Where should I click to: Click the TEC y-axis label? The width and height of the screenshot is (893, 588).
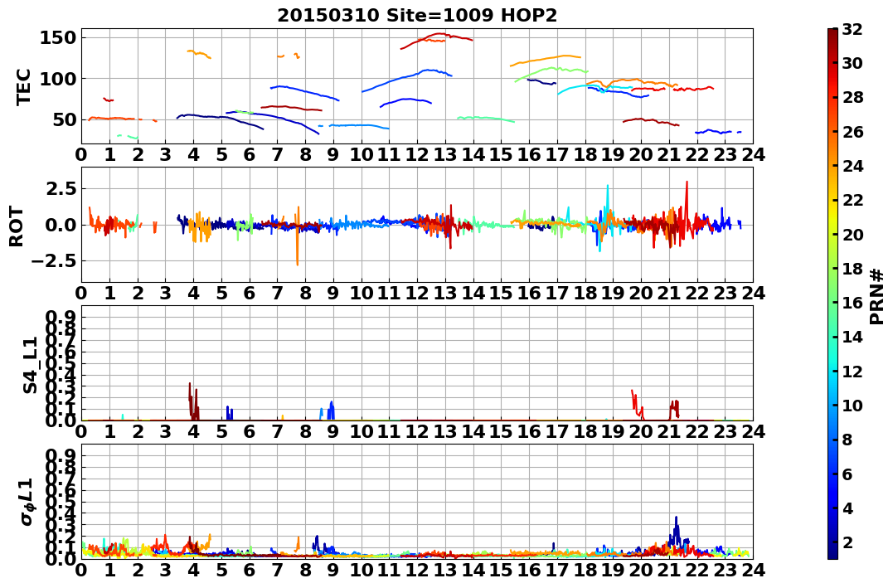click(x=23, y=86)
